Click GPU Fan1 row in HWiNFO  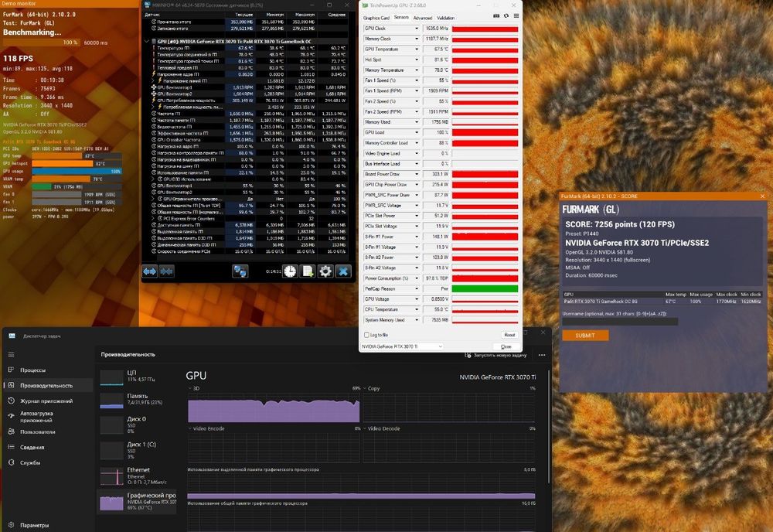click(x=249, y=87)
